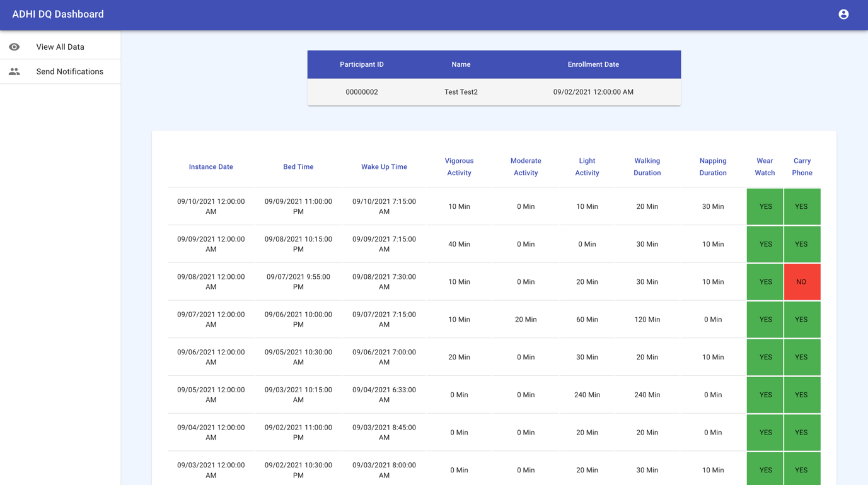The width and height of the screenshot is (868, 485).
Task: Click Wake Up Time column header
Action: (384, 167)
